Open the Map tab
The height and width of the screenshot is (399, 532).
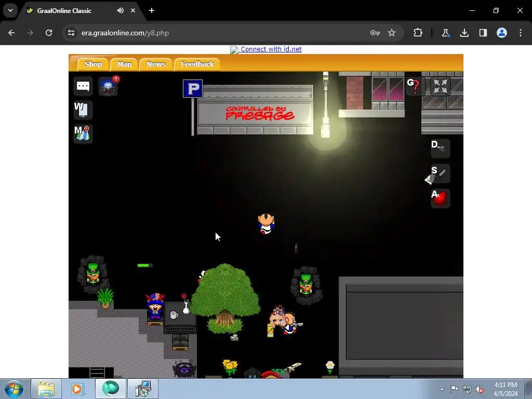point(124,64)
